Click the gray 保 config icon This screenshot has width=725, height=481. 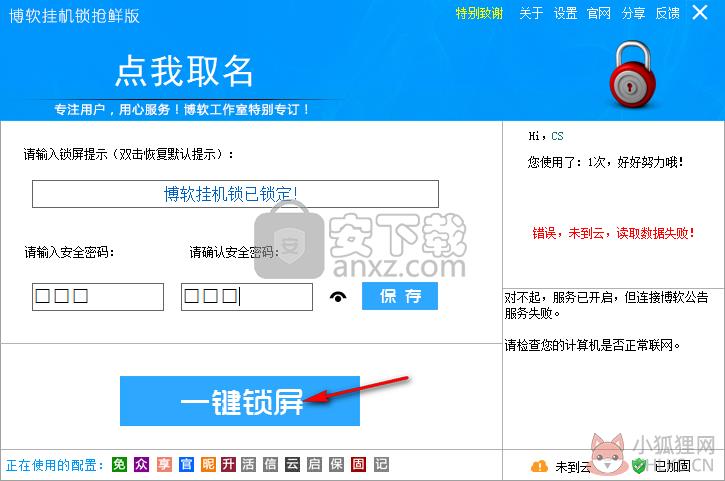click(337, 464)
